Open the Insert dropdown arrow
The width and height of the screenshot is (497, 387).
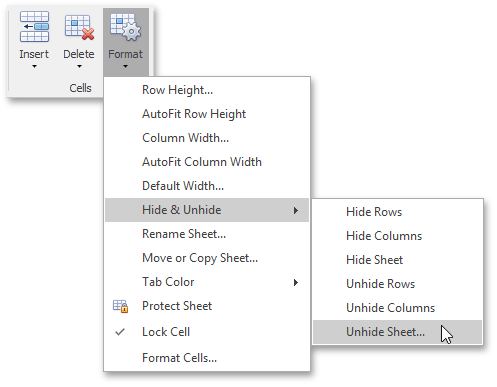point(34,66)
